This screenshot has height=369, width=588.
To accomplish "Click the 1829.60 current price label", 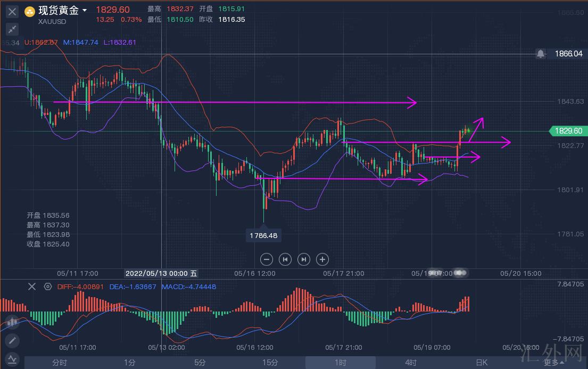I will (x=568, y=131).
